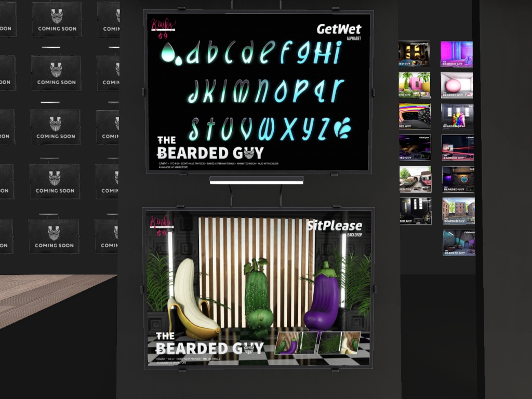Click the Kinky 69 logo on GetWet poster
532x399 pixels.
pos(163,29)
